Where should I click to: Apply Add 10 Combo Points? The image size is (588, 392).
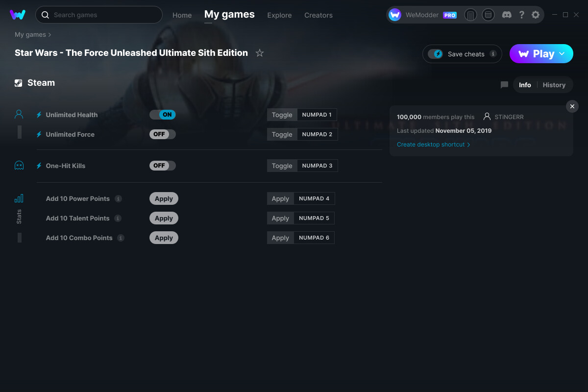tap(164, 238)
